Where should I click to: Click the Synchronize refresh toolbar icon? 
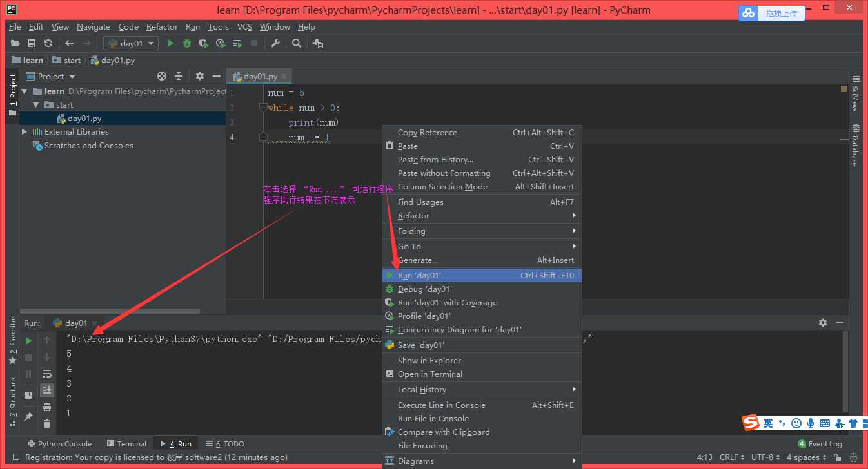click(48, 43)
